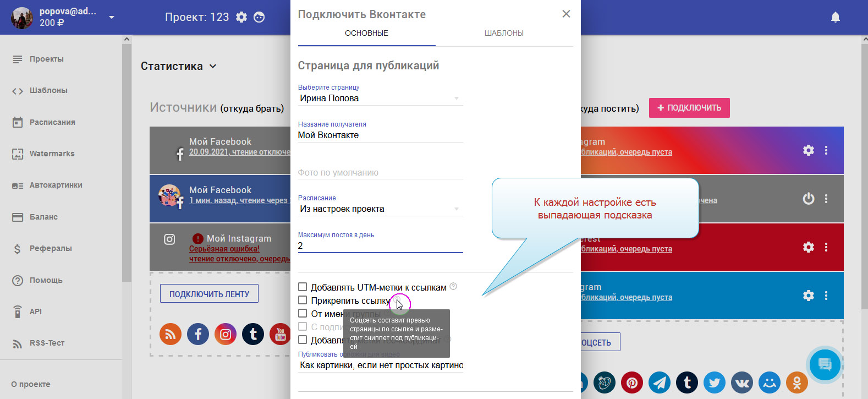
Task: Click the Подключить ленту button
Action: 209,294
